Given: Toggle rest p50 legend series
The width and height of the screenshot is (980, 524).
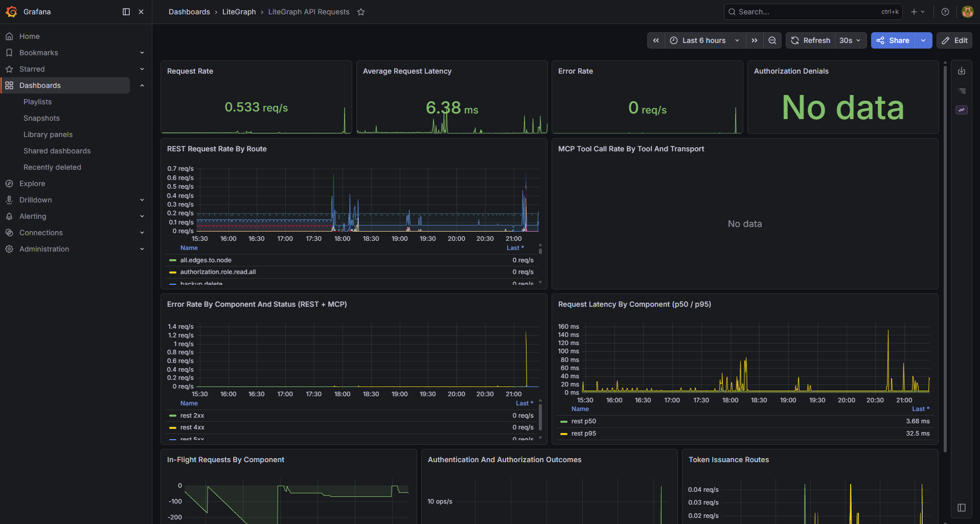Looking at the screenshot, I should point(584,421).
